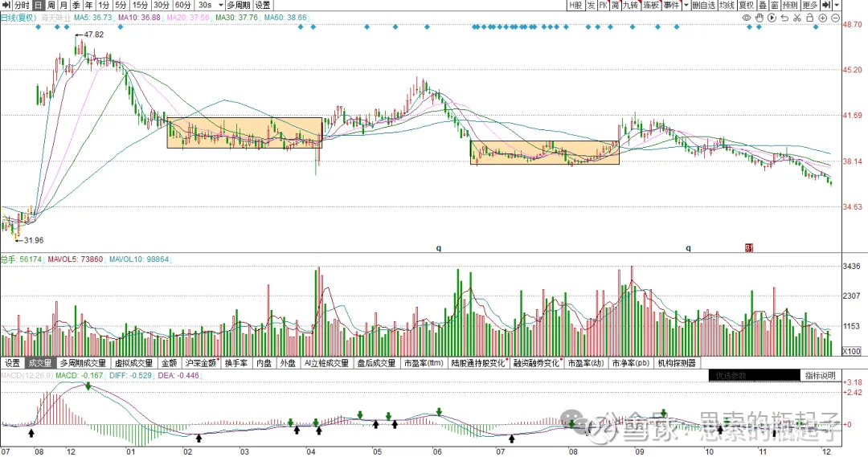
Task: Zoom out with minus icon
Action: pyautogui.click(x=835, y=18)
